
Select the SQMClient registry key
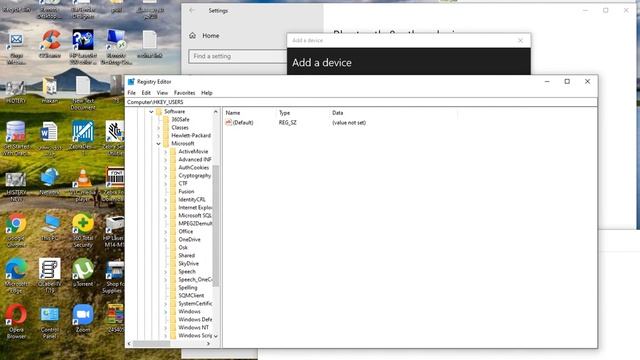pyautogui.click(x=191, y=296)
